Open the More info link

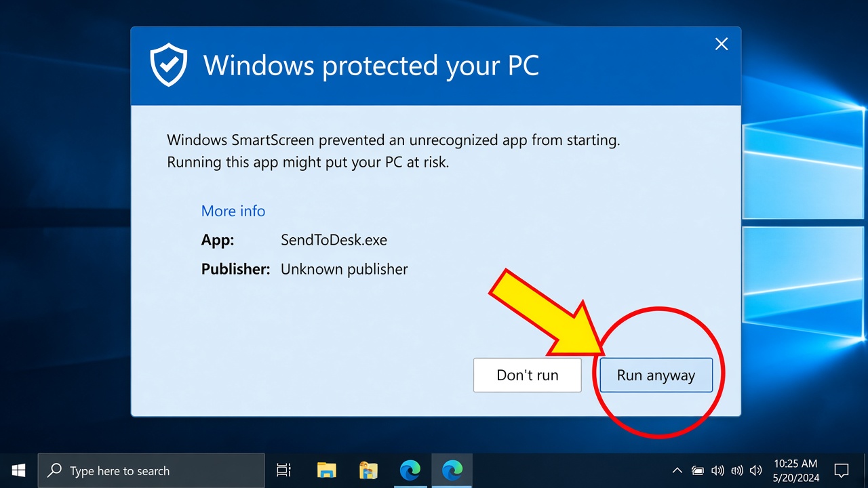point(233,211)
